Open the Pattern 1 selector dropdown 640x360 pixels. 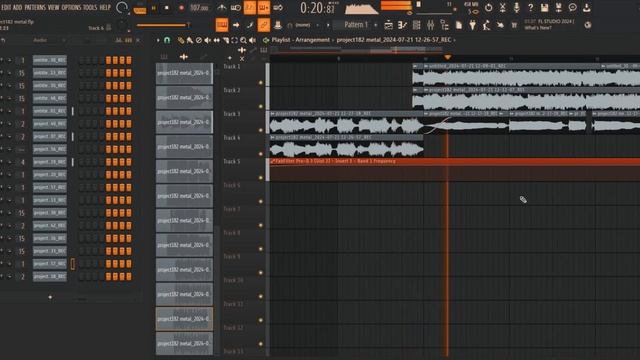click(356, 25)
